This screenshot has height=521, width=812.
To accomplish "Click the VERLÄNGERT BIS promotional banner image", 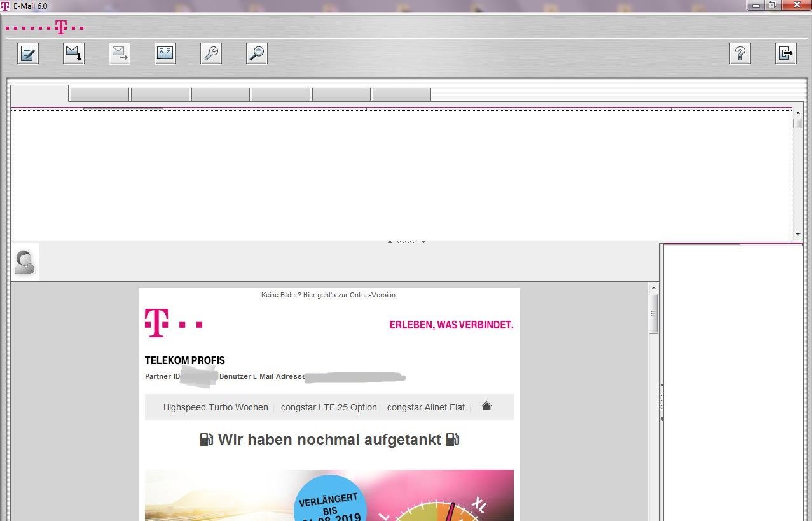I will tap(329, 496).
